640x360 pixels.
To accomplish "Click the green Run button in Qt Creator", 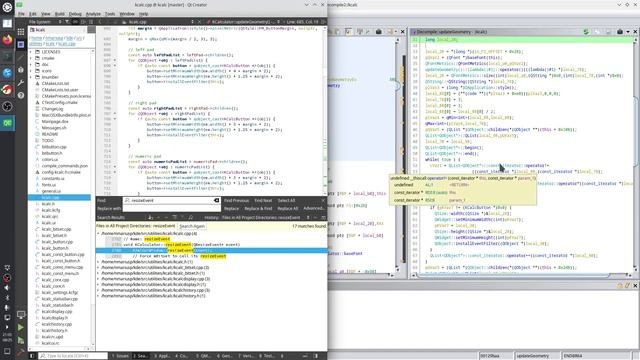I will tap(21, 327).
